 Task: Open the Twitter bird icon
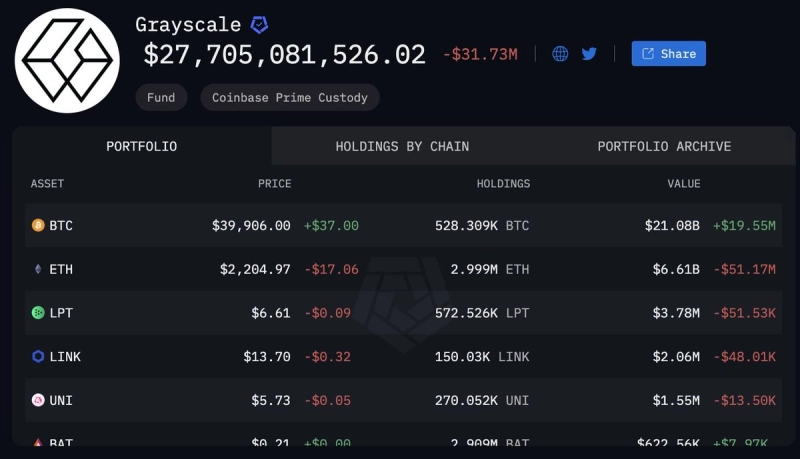pyautogui.click(x=589, y=54)
